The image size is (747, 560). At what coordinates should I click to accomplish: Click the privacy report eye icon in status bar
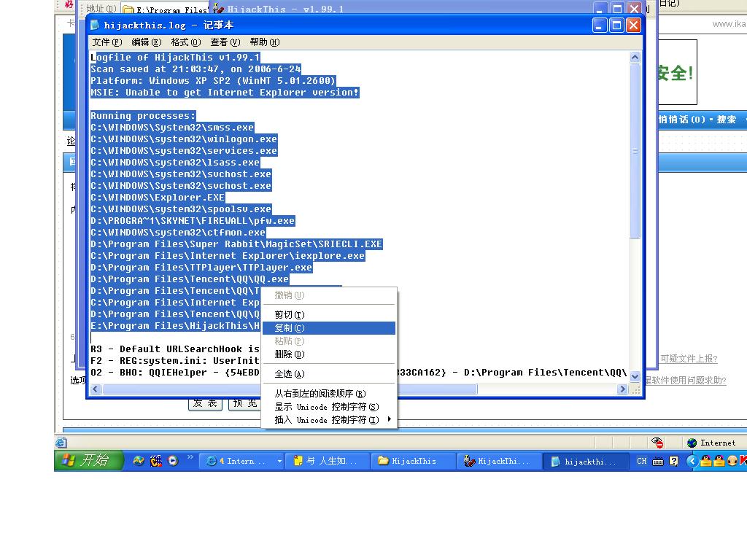pyautogui.click(x=658, y=443)
